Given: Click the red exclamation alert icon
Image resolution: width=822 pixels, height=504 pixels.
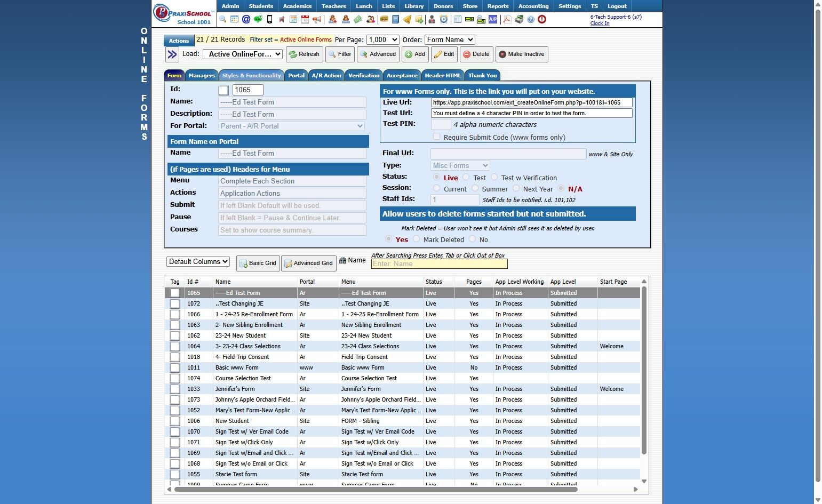Looking at the screenshot, I should point(542,20).
